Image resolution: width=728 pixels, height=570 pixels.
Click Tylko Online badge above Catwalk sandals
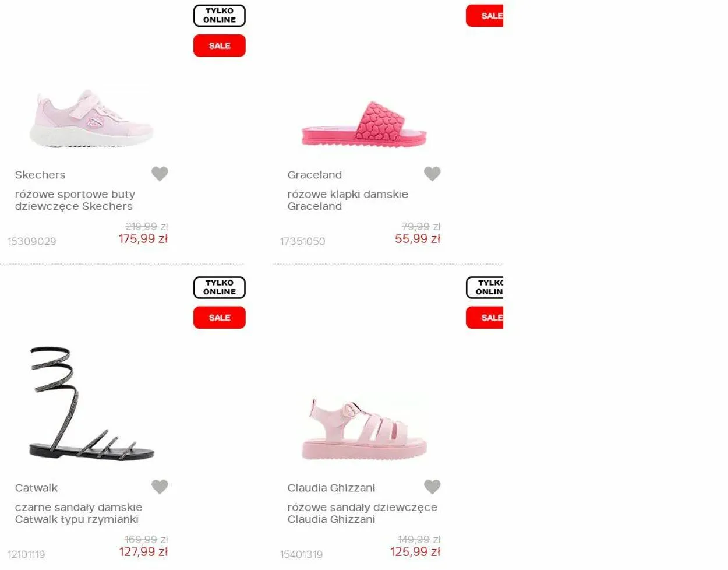pyautogui.click(x=220, y=287)
